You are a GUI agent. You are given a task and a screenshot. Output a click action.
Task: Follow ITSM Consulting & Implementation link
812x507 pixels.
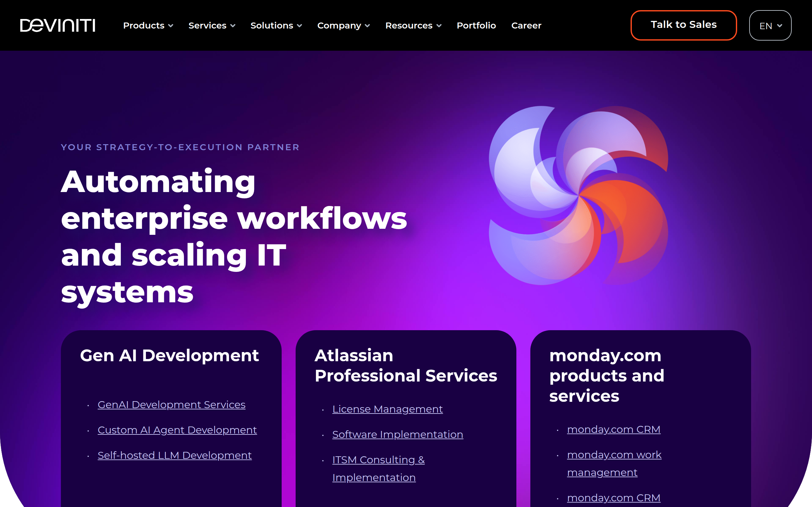pos(378,460)
